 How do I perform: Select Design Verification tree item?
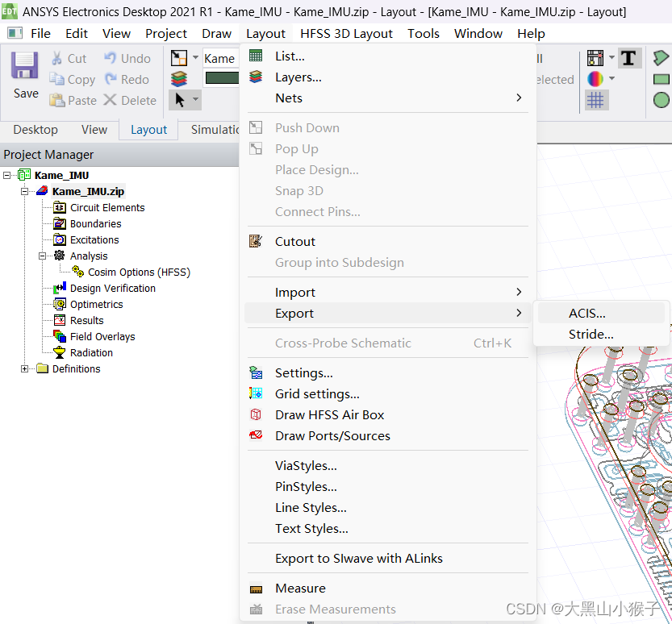pos(113,289)
